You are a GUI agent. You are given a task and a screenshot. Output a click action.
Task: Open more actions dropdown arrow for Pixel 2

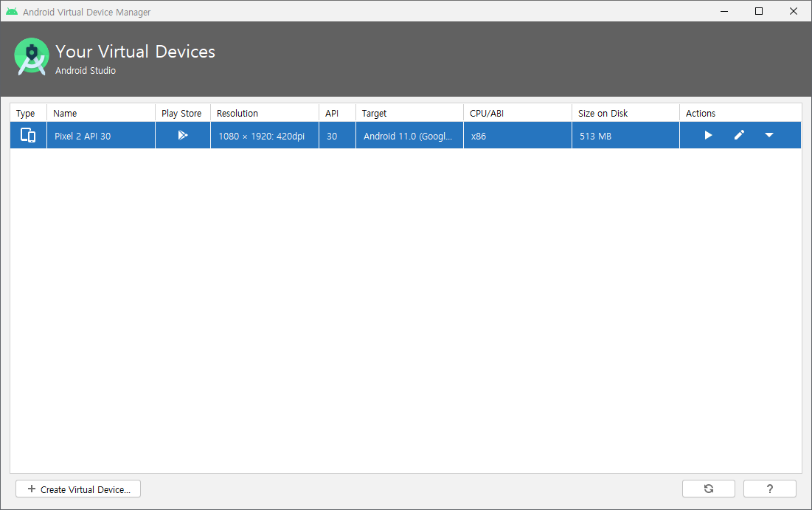[769, 135]
